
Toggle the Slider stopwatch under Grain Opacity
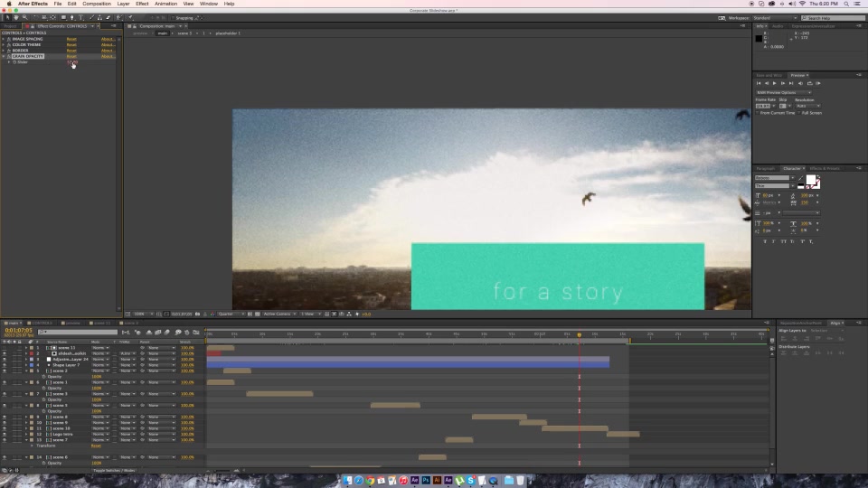[14, 62]
